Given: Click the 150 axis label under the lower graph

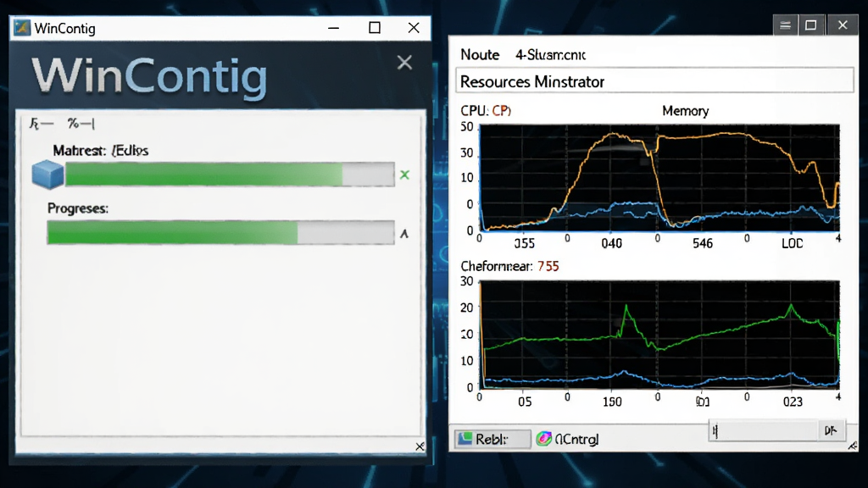Looking at the screenshot, I should point(612,402).
